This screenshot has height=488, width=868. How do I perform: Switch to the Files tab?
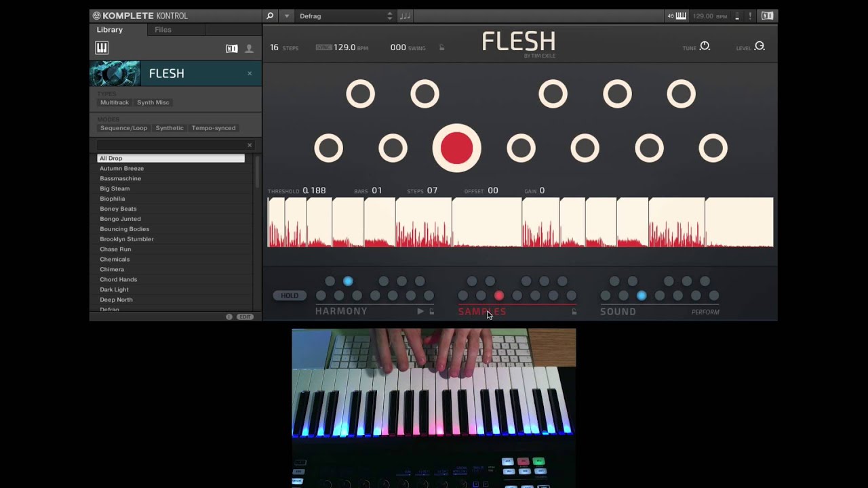click(163, 30)
